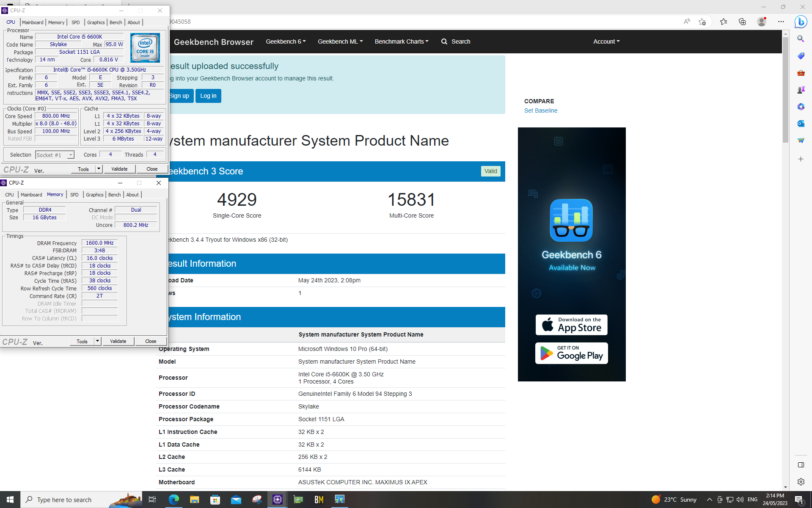812x508 pixels.
Task: Click the Log in button
Action: pyautogui.click(x=208, y=96)
